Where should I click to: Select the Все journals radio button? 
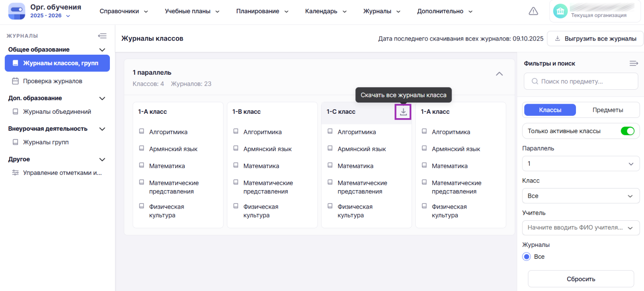pyautogui.click(x=526, y=257)
